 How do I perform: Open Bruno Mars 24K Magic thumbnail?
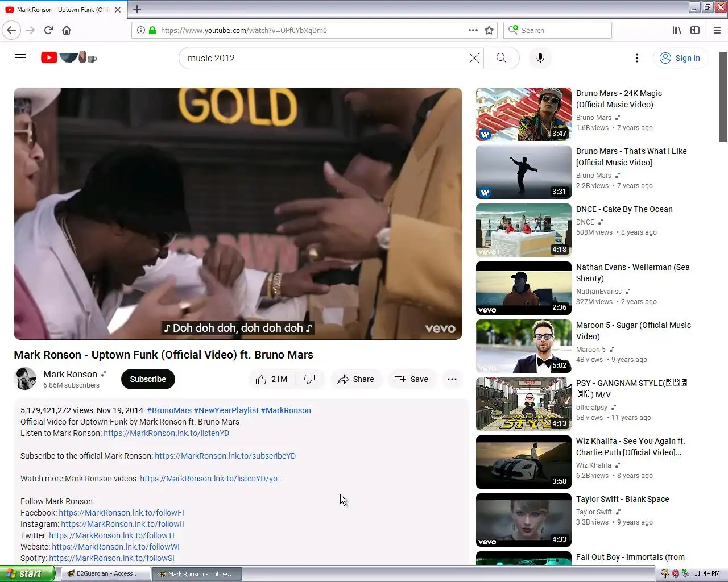(x=524, y=114)
